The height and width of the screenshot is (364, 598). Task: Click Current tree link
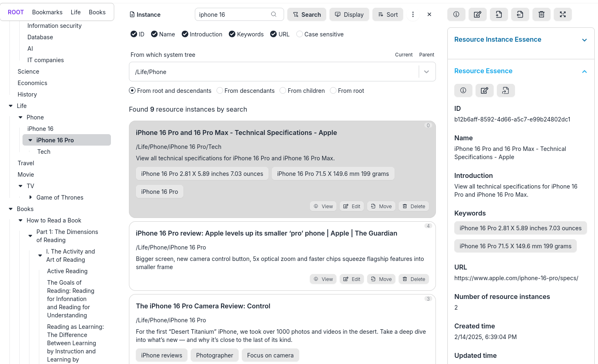click(404, 55)
